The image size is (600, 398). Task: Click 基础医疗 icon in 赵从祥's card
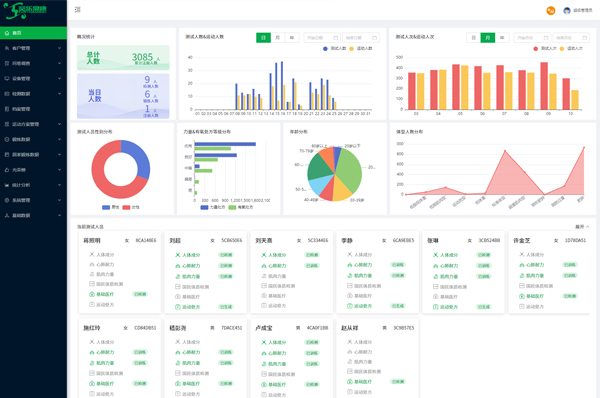(349, 382)
